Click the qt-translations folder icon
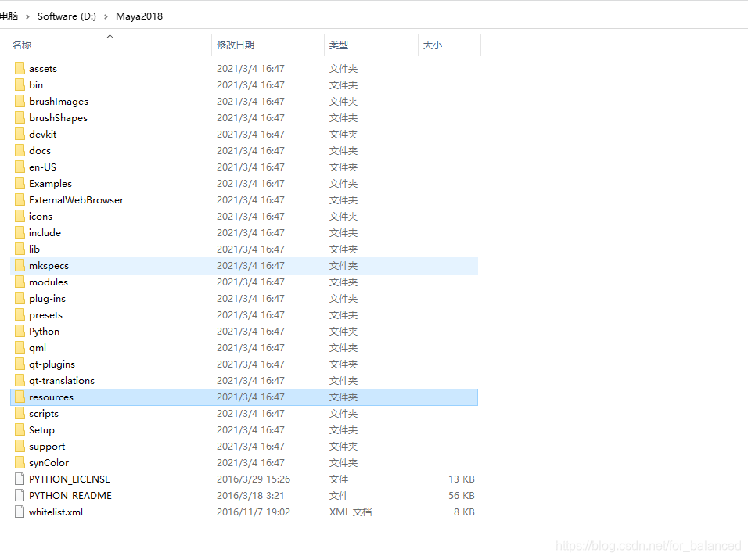Screen dimensions: 748x560 pyautogui.click(x=20, y=381)
